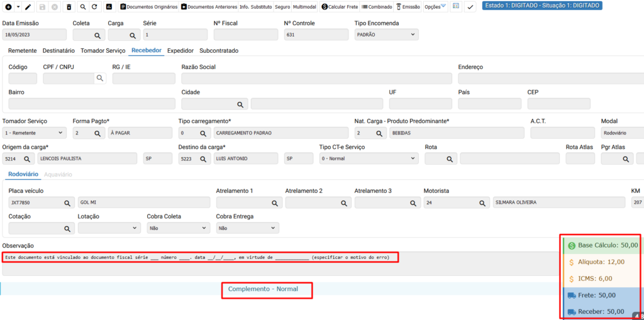Switch to the Expedidor tab
The image size is (644, 320).
point(180,50)
